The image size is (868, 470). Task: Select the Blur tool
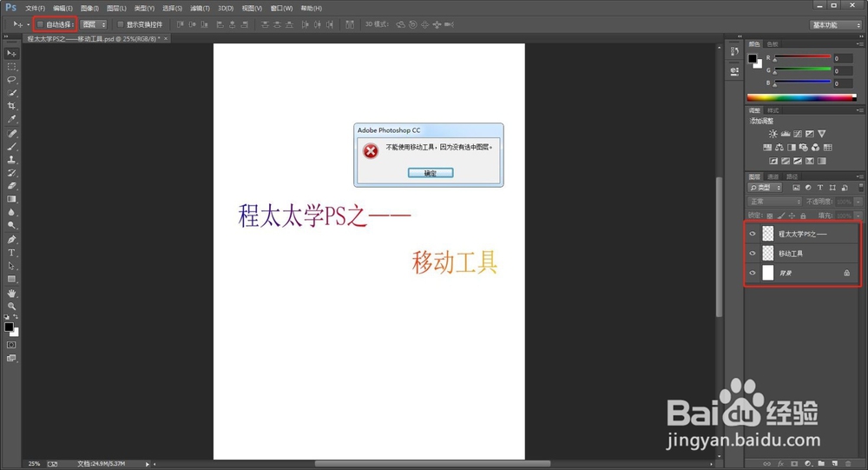point(11,213)
